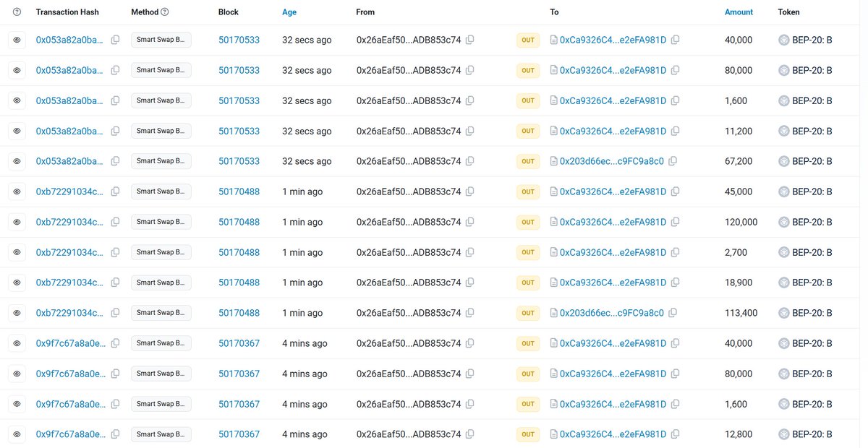Viewport: 868px width, 448px height.
Task: Open BEP-20: B token in the 18,900 row
Action: coord(812,283)
